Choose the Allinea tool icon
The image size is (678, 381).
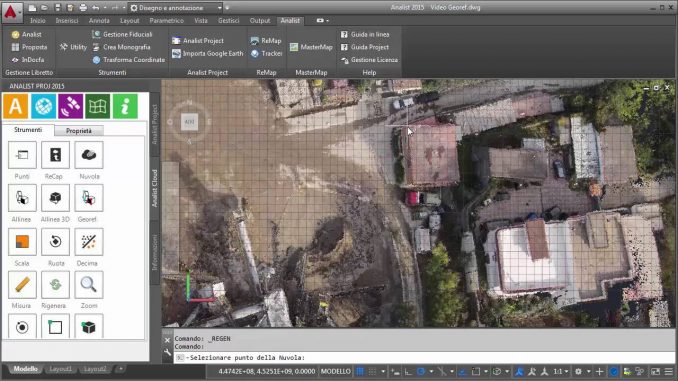pyautogui.click(x=22, y=198)
